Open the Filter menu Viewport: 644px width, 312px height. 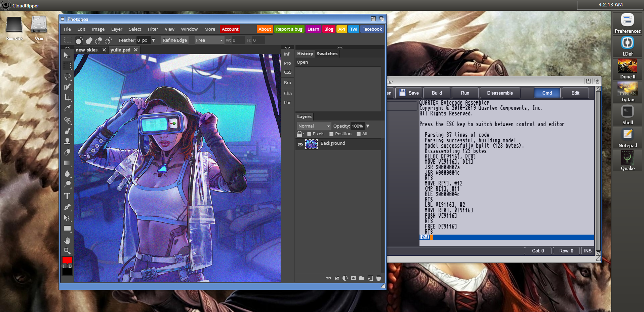coord(153,29)
